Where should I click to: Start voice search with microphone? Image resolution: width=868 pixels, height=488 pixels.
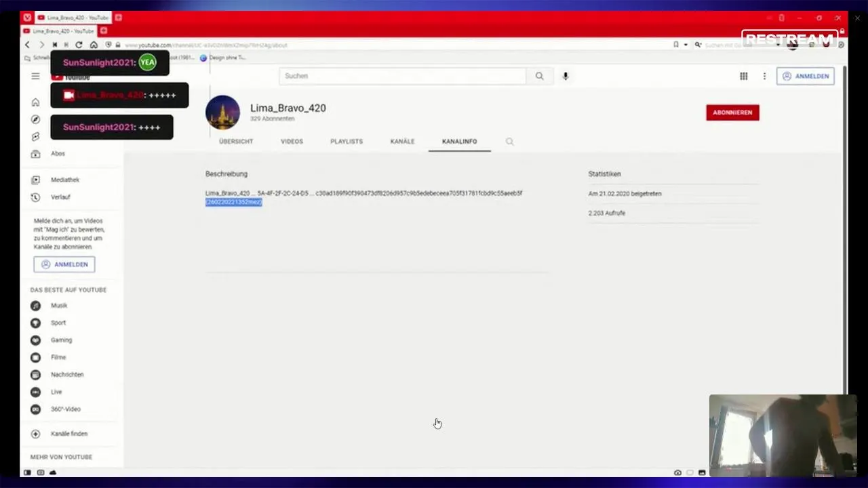566,76
